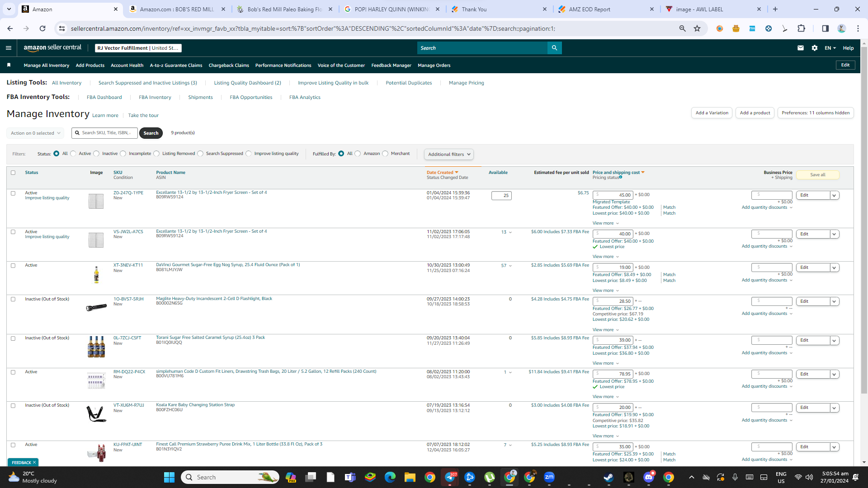Click the Amazon Seller Central logo
This screenshot has height=488, width=868.
[x=52, y=48]
